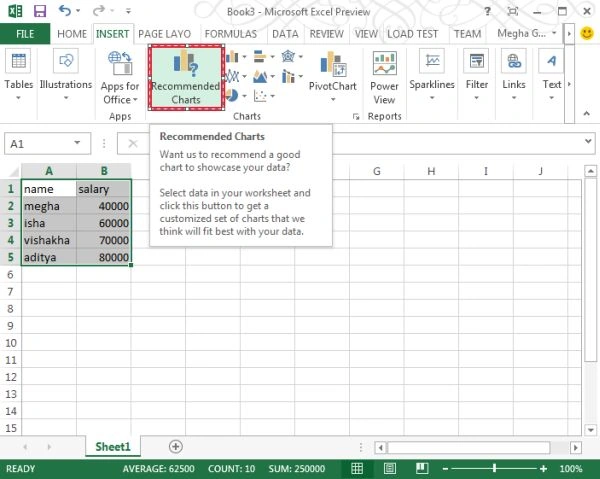Viewport: 600px width, 479px height.
Task: Click cell containing vishakha
Action: [49, 240]
